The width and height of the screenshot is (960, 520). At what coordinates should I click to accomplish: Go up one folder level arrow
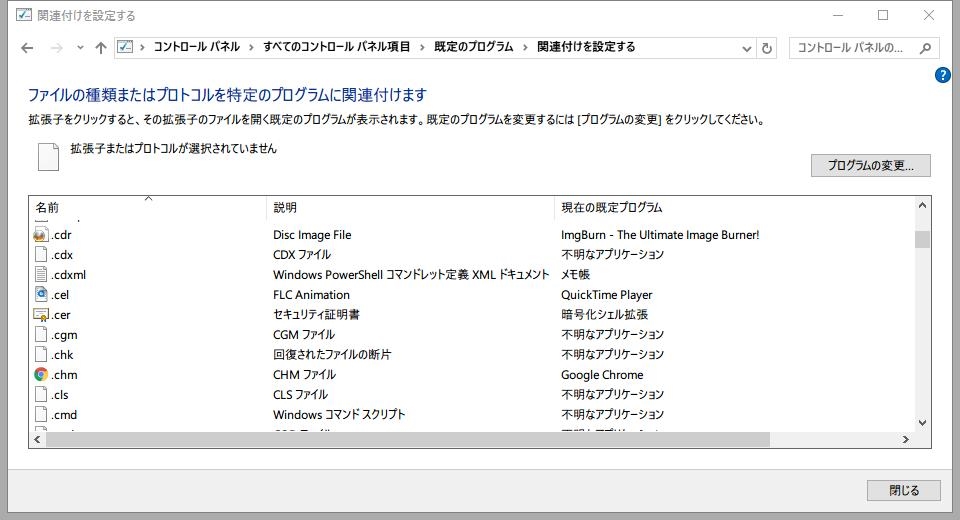[101, 48]
